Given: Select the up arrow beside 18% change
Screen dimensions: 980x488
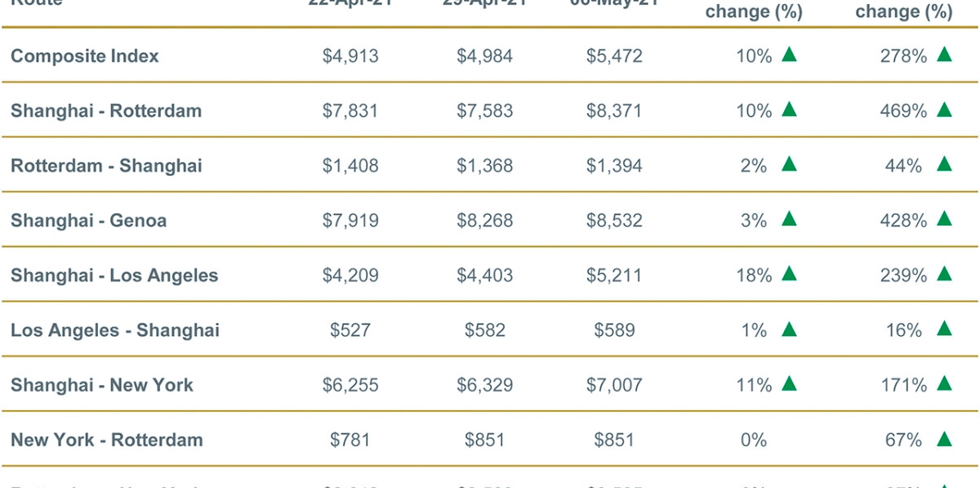Looking at the screenshot, I should pos(788,274).
